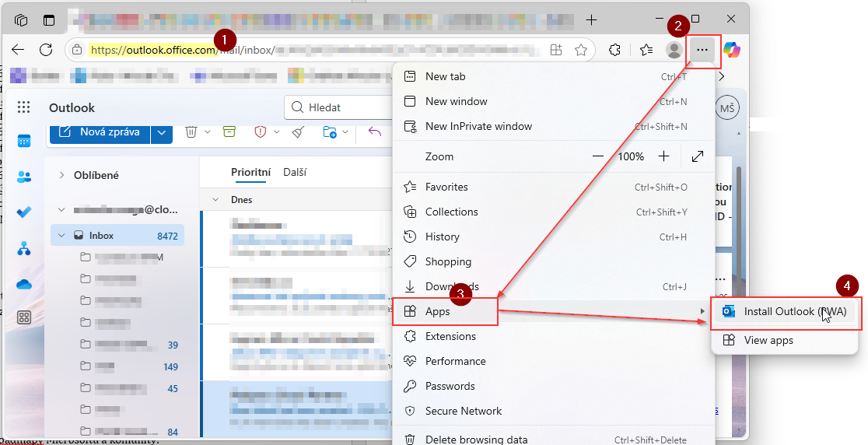Collapse the mailbox account chevron
The width and height of the screenshot is (868, 445).
coord(61,210)
